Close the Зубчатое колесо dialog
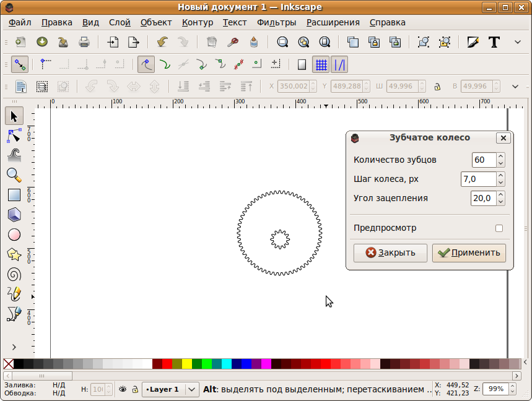 503,138
